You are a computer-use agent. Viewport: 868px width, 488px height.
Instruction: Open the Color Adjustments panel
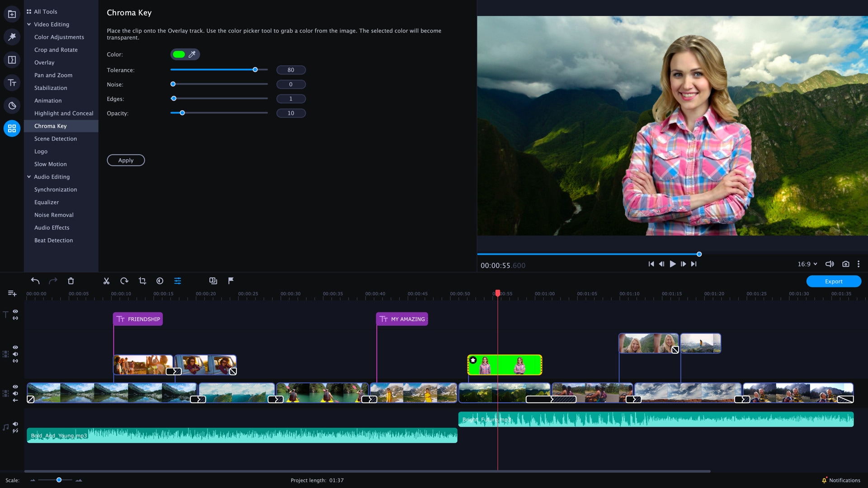pyautogui.click(x=59, y=36)
